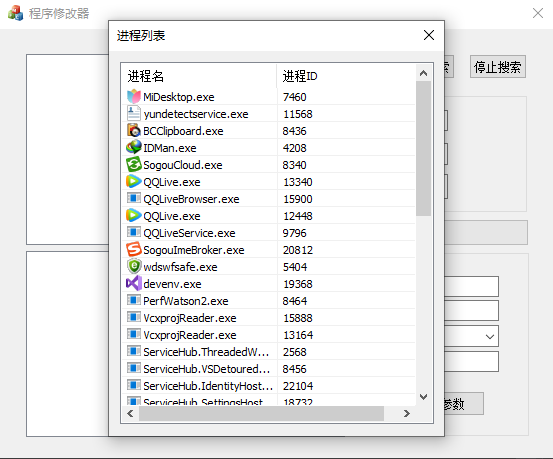553x459 pixels.
Task: Sort by the 进程ID column header
Action: pyautogui.click(x=346, y=76)
